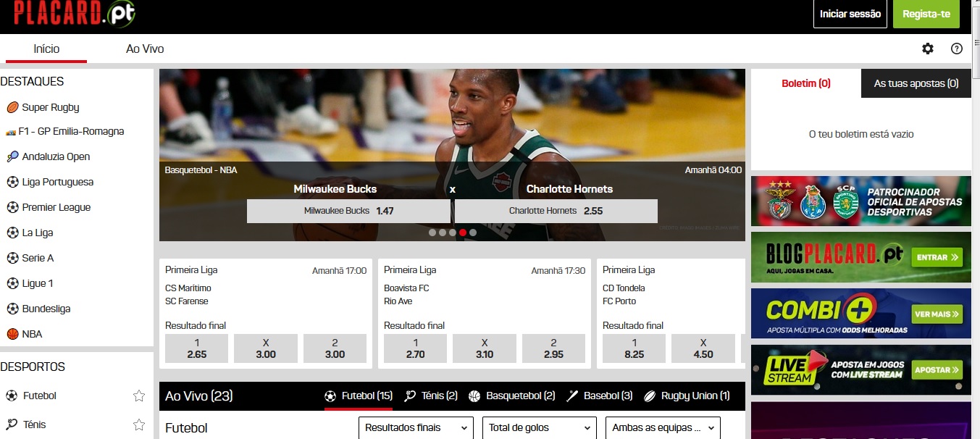This screenshot has height=439, width=980.
Task: Open the Liga Portuguesa link
Action: pyautogui.click(x=58, y=182)
